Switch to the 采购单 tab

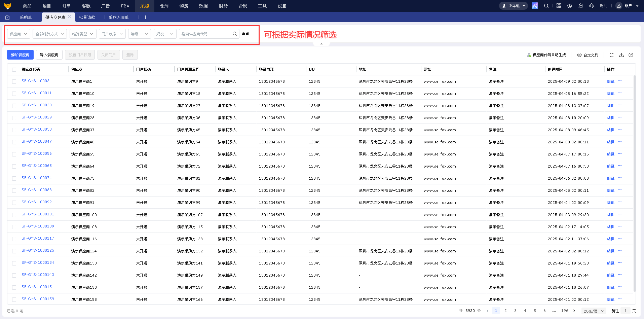tap(26, 17)
